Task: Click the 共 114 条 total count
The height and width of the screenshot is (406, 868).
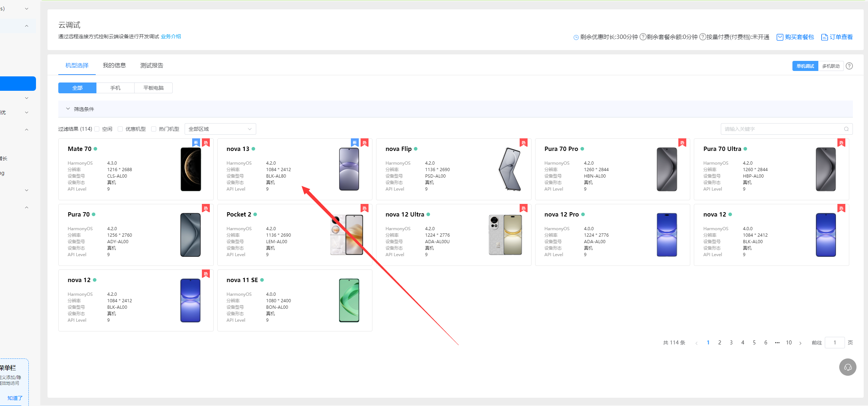Action: coord(674,343)
